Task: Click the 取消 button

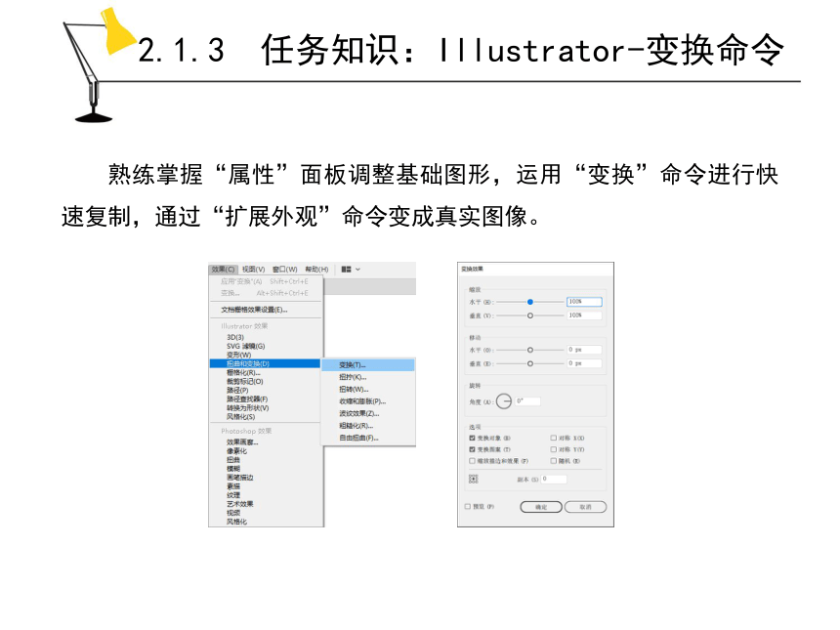Action: pos(585,507)
